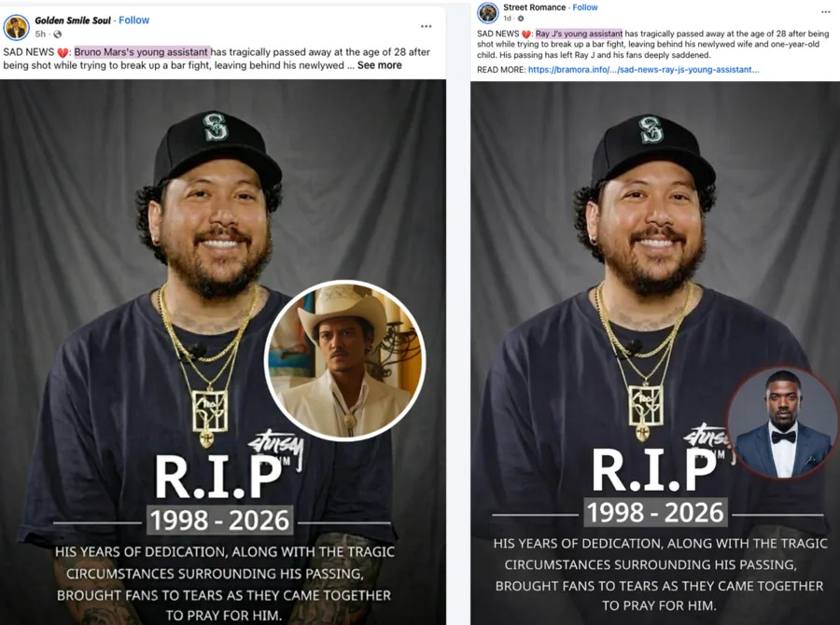Image resolution: width=840 pixels, height=625 pixels.
Task: Open the Golden Smile Soul page name
Action: click(x=73, y=20)
